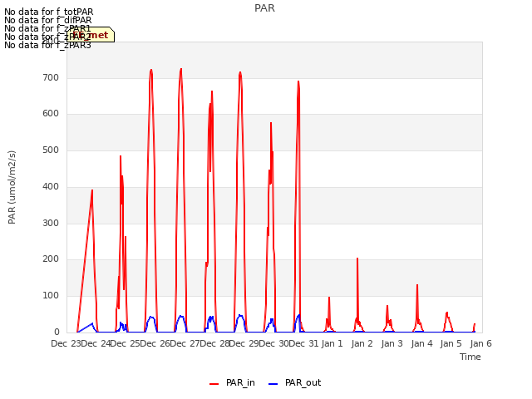Click the blue PAR_out legend swatch
532x399 pixels.
pyautogui.click(x=273, y=384)
